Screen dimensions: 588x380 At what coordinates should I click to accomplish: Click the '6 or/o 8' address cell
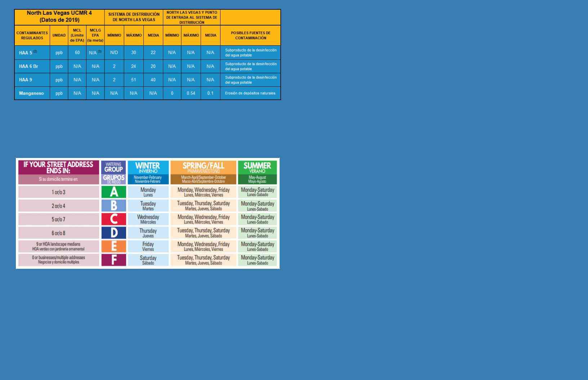click(x=58, y=233)
